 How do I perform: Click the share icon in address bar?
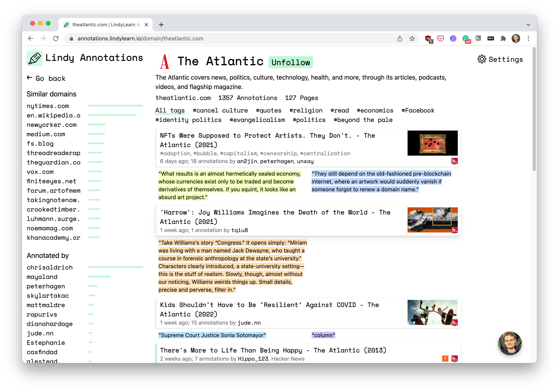pos(400,38)
